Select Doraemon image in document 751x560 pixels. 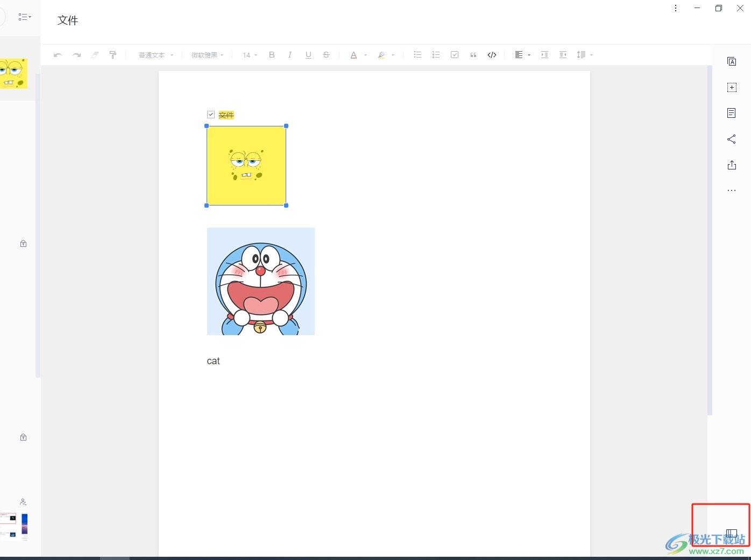tap(261, 281)
